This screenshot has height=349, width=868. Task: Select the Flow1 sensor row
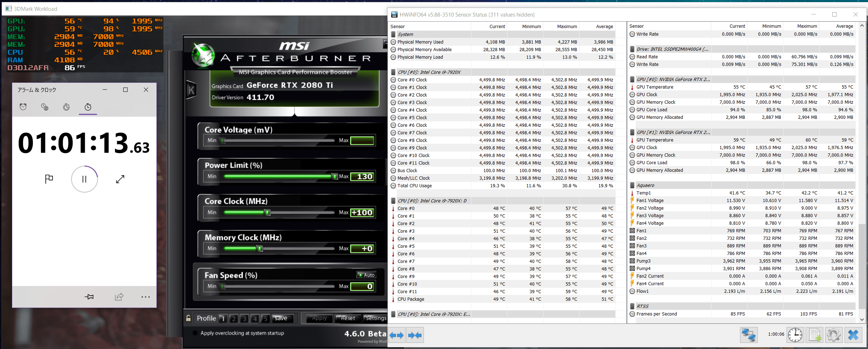click(x=742, y=291)
